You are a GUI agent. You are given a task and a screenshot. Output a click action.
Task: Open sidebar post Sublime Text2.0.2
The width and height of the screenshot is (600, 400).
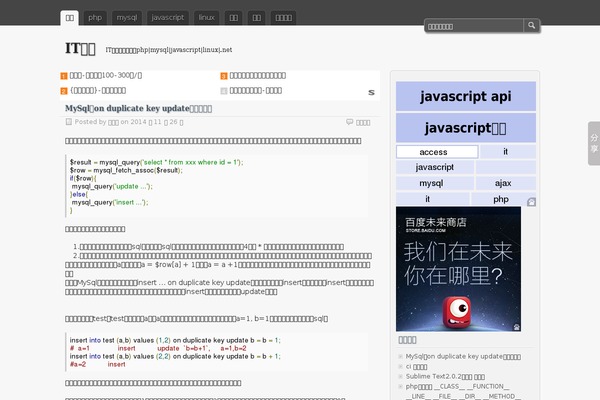445,377
